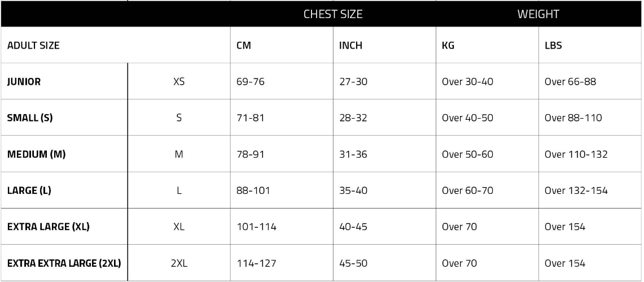Click the WEIGHT header
Viewport: 644px width, 282px height.
click(538, 14)
